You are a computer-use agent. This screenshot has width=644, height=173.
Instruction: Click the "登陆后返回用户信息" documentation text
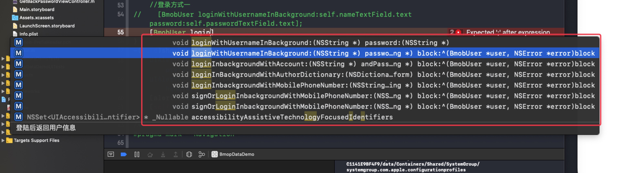click(x=46, y=128)
